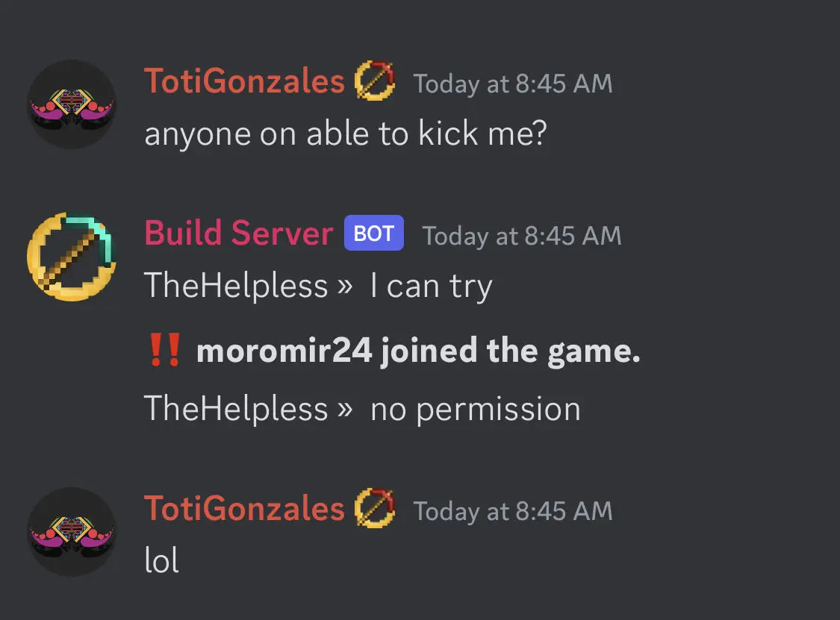This screenshot has height=620, width=840.
Task: Click TotiGonzales avatar beside the kick request
Action: click(x=71, y=104)
